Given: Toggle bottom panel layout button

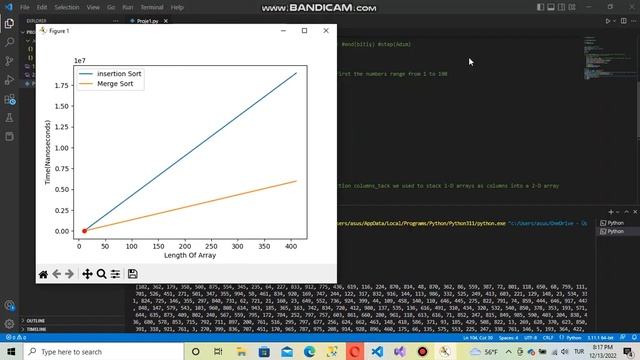Looking at the screenshot, I should pyautogui.click(x=551, y=7).
